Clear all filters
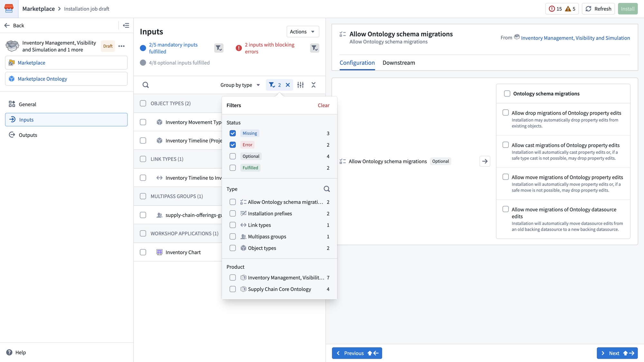 (323, 105)
